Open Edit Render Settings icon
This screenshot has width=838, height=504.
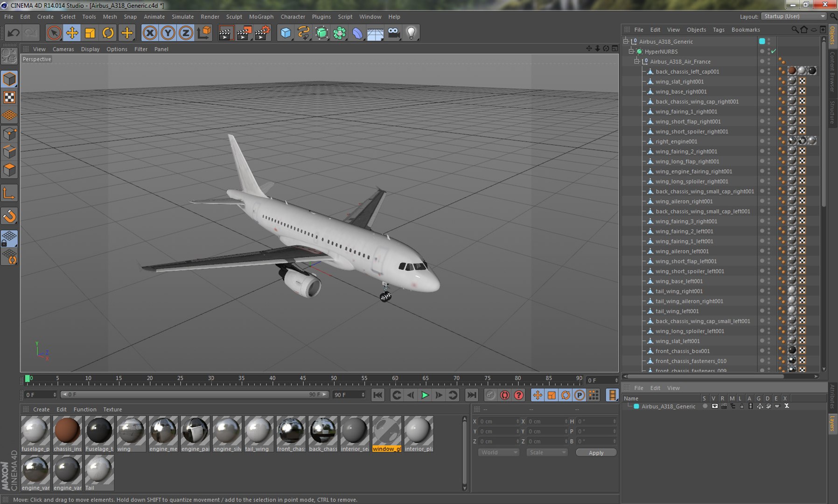point(263,33)
